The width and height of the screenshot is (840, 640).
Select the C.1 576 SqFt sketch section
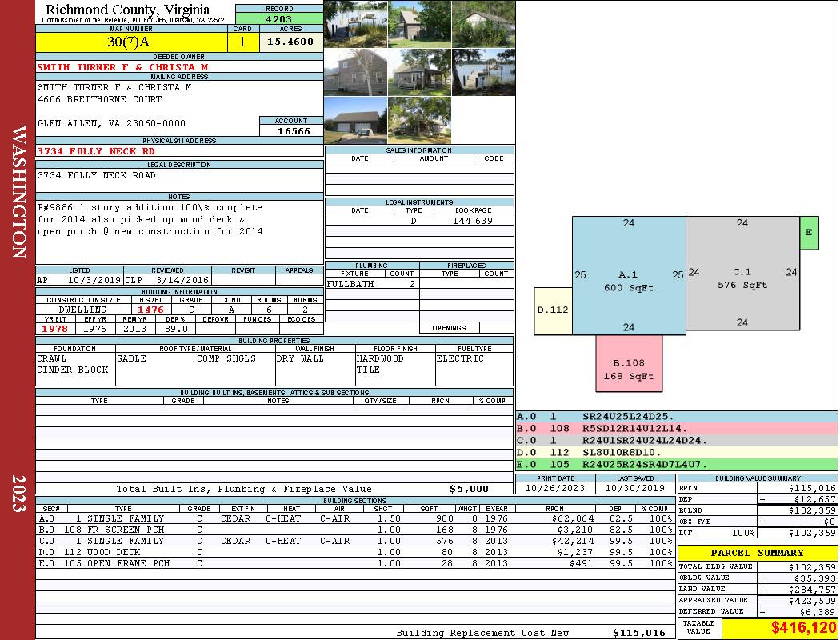click(742, 273)
